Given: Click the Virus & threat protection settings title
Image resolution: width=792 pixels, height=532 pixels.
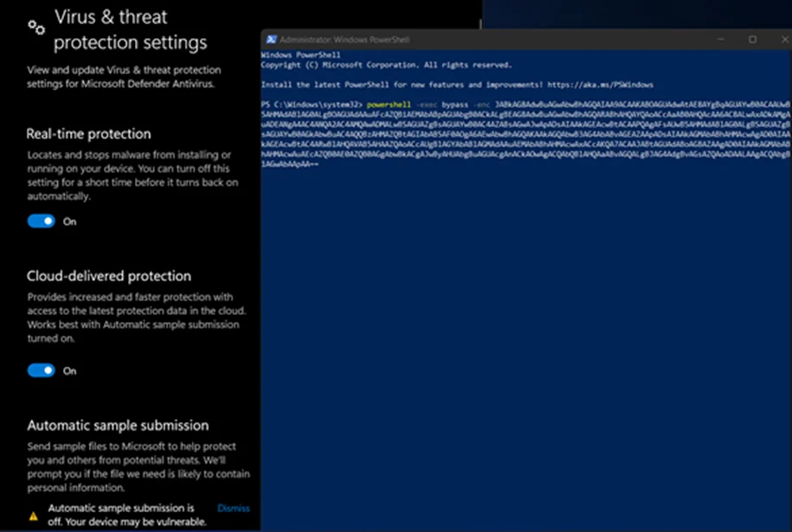Looking at the screenshot, I should point(131,29).
